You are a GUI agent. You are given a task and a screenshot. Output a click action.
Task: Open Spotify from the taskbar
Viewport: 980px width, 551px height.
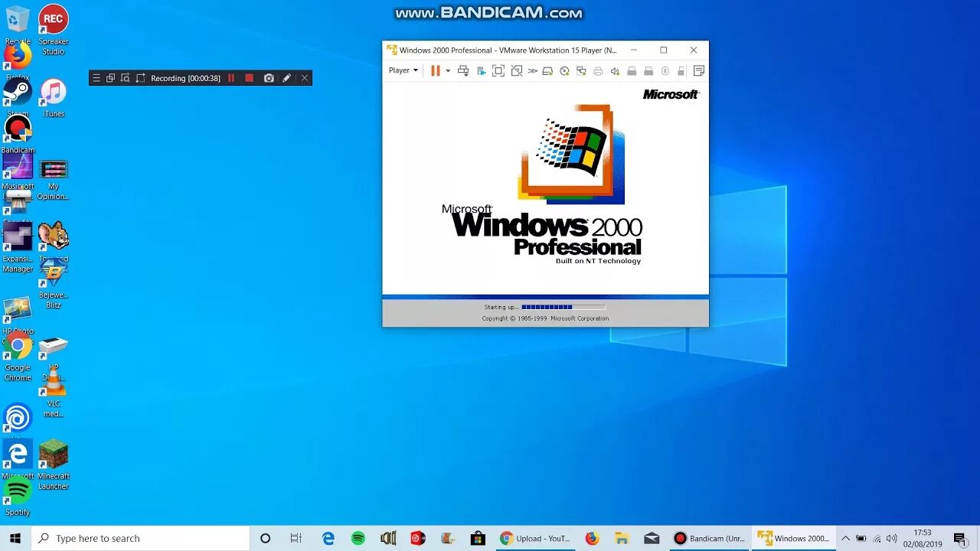358,538
